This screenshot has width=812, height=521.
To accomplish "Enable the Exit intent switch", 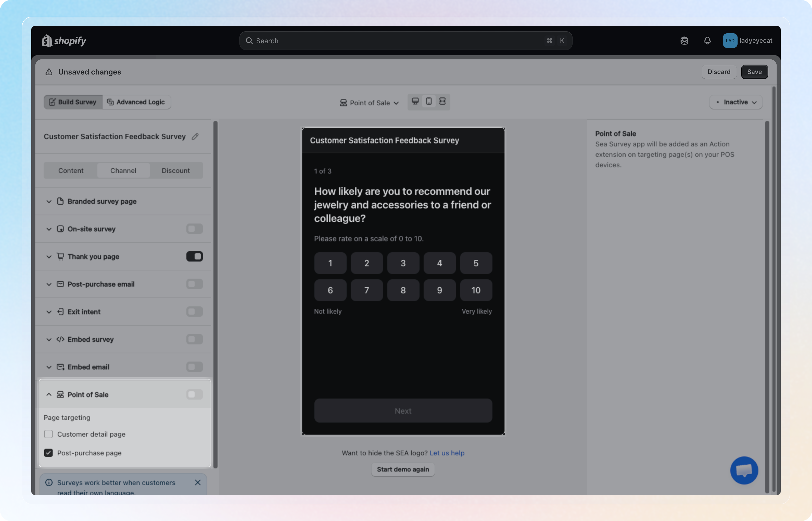I will pos(195,312).
